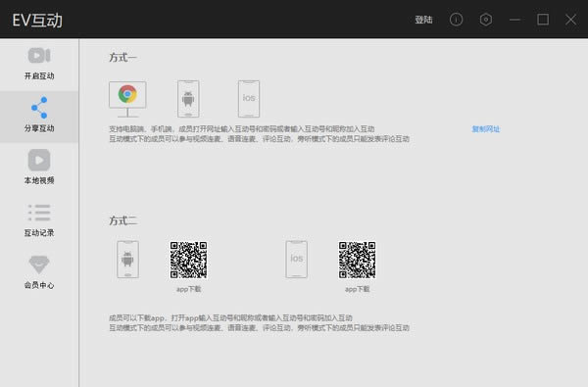Viewport: 588px width, 387px height.
Task: Select the 分享互动 share icon
Action: coord(39,108)
